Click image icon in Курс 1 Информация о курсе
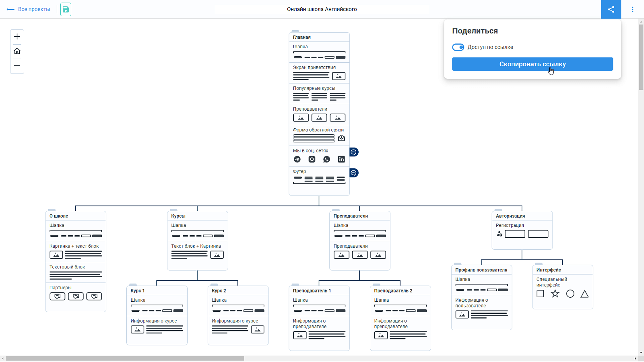Image resolution: width=644 pixels, height=362 pixels. (x=137, y=330)
